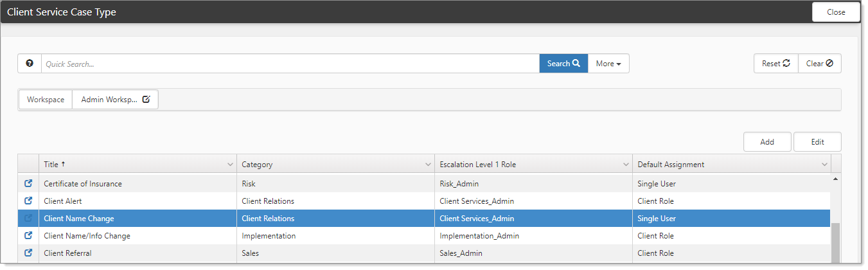Close the Client Service Case Type dialog
The height and width of the screenshot is (270, 868).
pyautogui.click(x=836, y=12)
